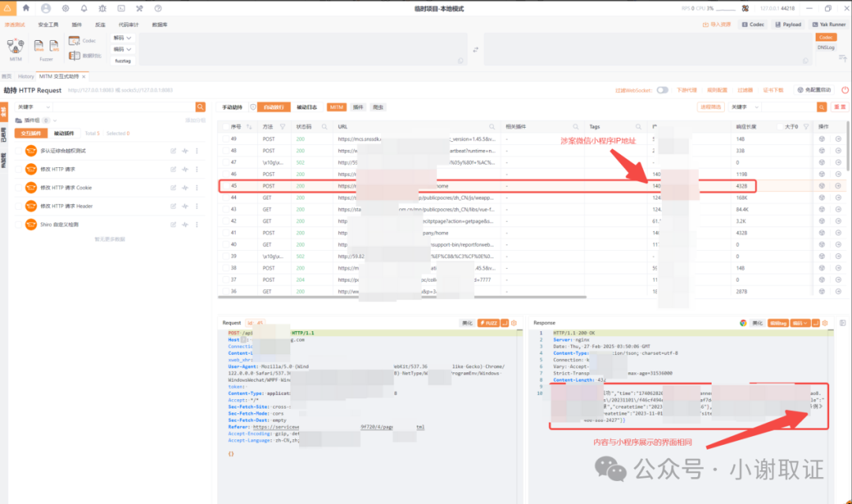The image size is (852, 504).
Task: Switch to the 被动日志 tab
Action: (x=307, y=107)
